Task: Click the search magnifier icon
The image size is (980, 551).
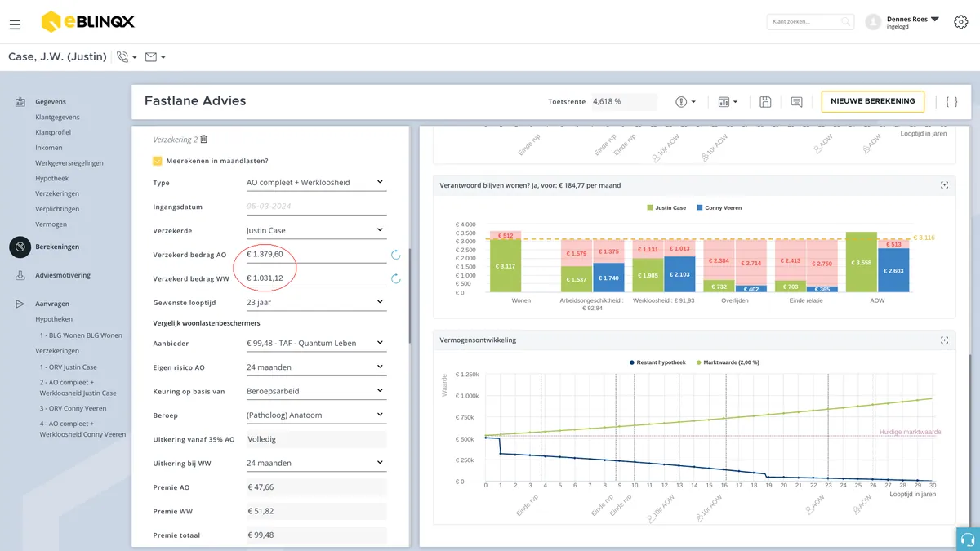Action: click(846, 22)
